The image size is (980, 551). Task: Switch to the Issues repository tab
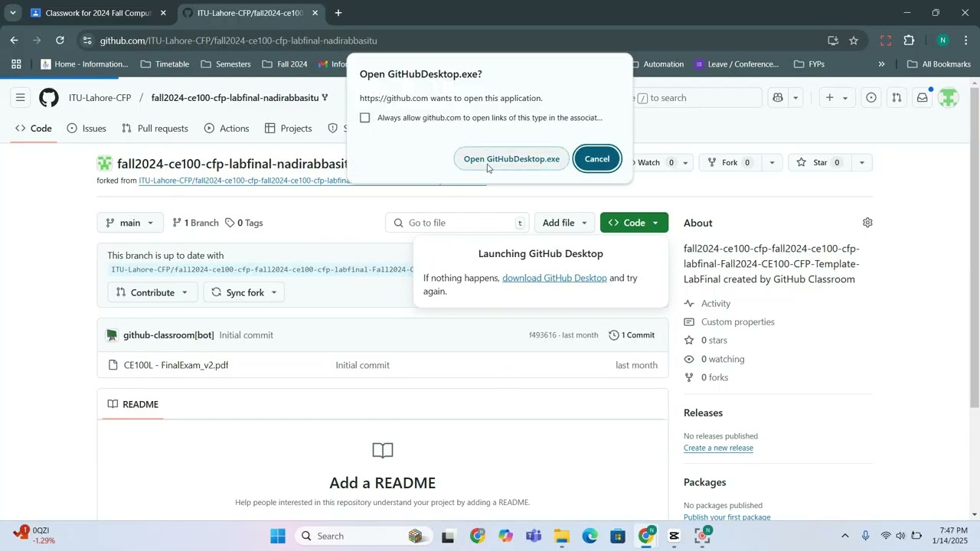click(87, 129)
